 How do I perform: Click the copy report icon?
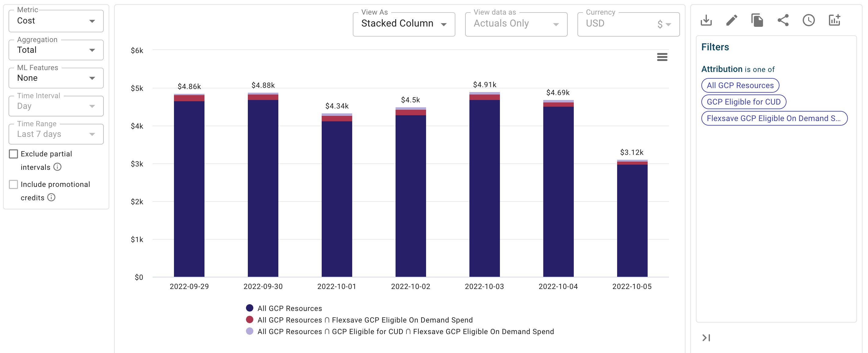pos(757,20)
